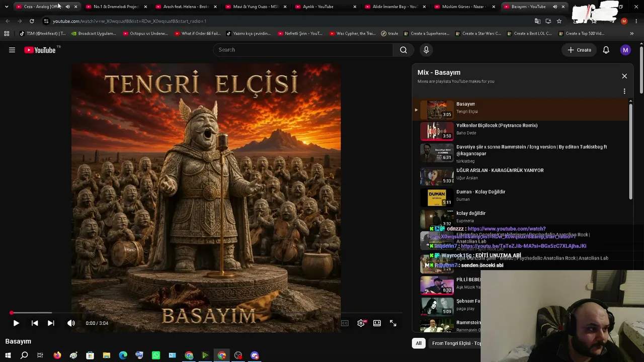Toggle subtitles with the CC button

pos(345,323)
